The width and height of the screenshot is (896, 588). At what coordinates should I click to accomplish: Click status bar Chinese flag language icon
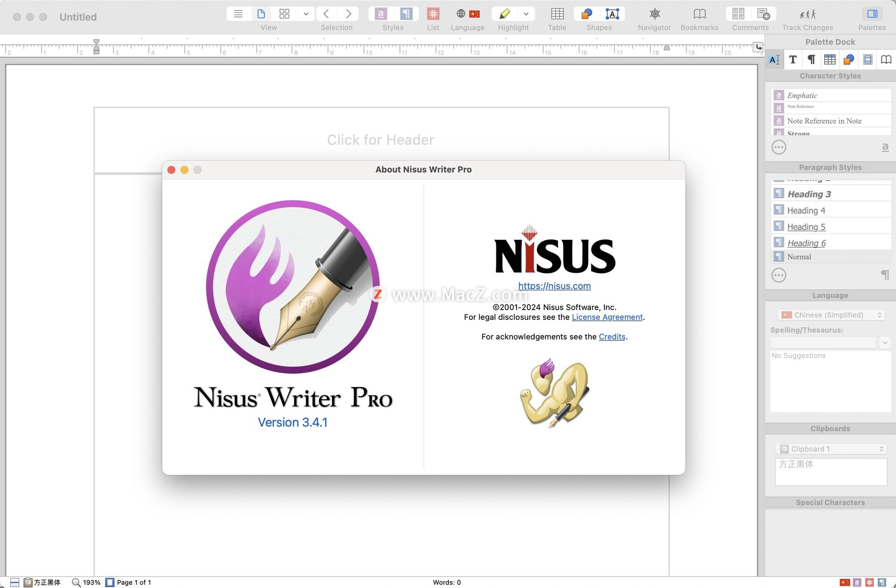[845, 582]
